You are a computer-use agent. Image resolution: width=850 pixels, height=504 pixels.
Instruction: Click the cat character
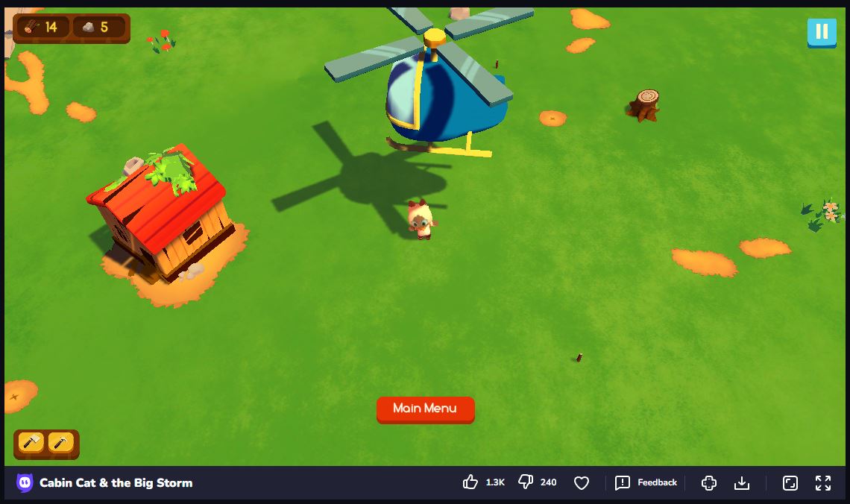click(x=421, y=219)
